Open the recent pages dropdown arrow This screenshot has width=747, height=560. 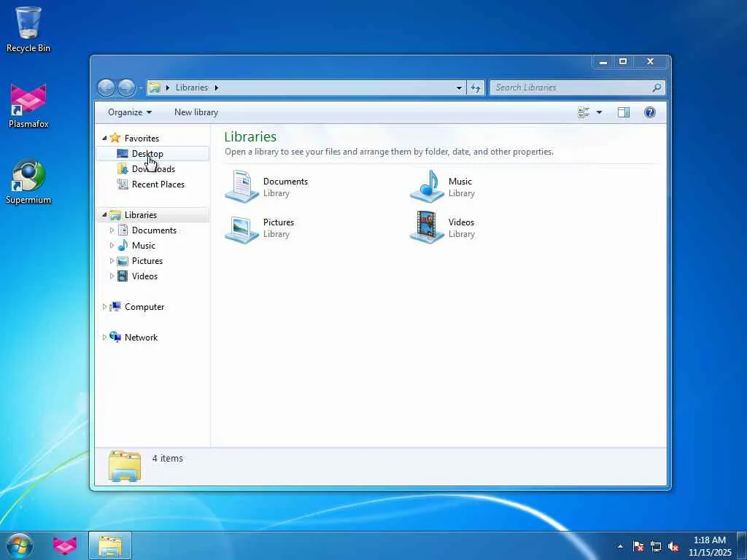click(141, 88)
